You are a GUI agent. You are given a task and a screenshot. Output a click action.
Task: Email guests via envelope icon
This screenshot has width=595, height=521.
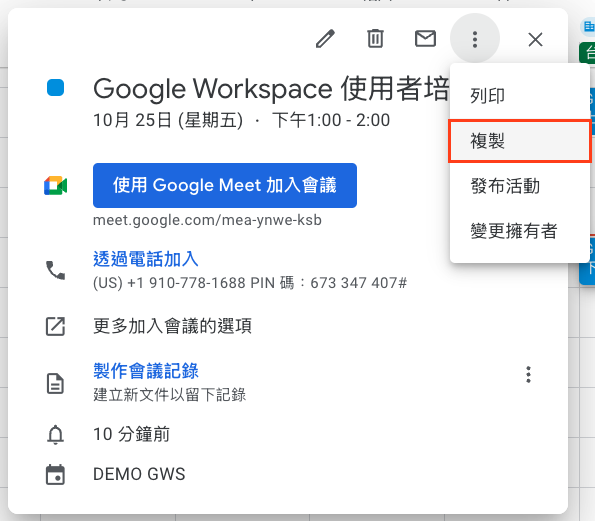click(425, 39)
